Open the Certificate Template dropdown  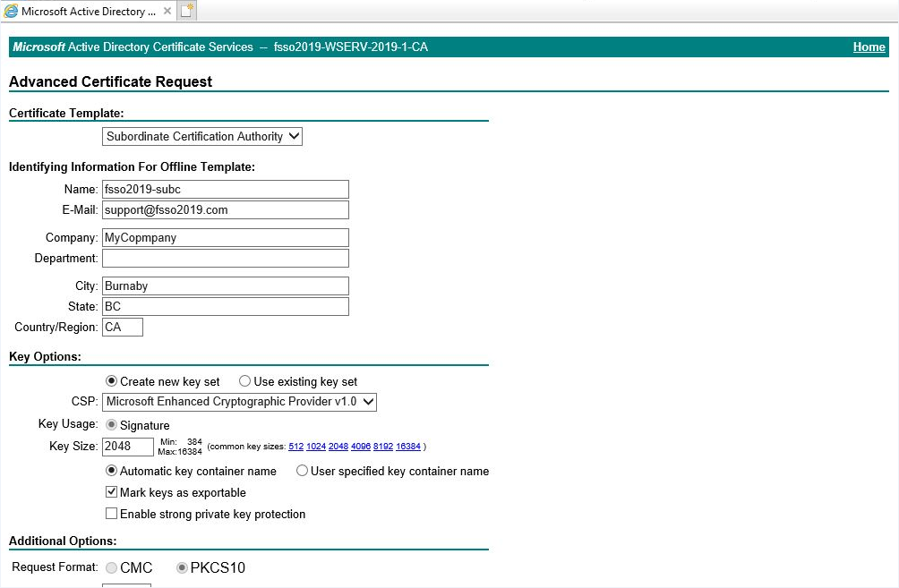(x=201, y=136)
